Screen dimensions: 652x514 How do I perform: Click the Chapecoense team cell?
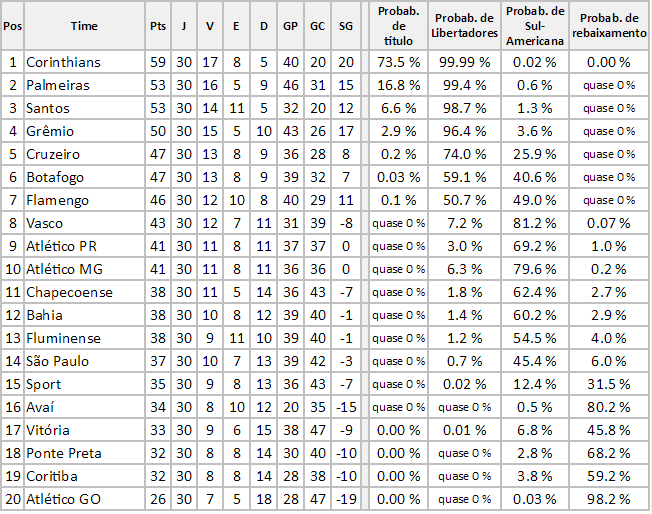[x=84, y=292]
